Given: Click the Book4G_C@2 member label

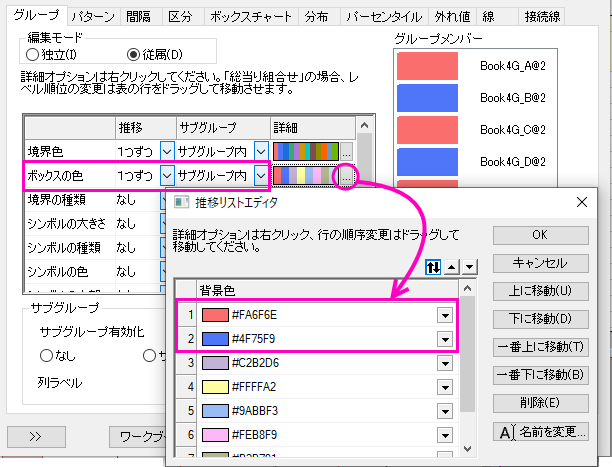Looking at the screenshot, I should coord(512,130).
